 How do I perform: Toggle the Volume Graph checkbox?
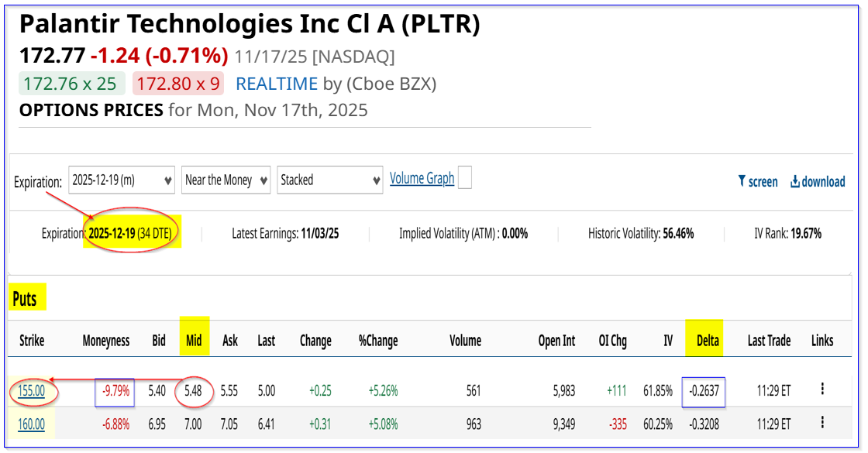tap(464, 178)
